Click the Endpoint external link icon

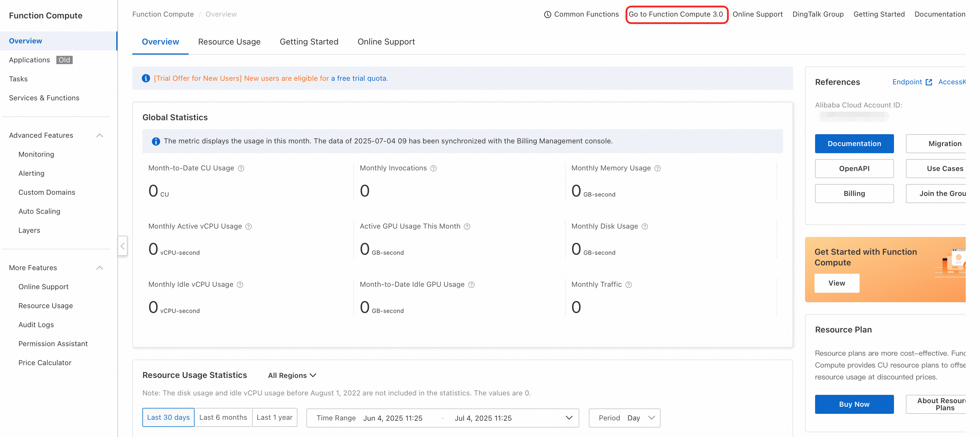[x=929, y=82]
